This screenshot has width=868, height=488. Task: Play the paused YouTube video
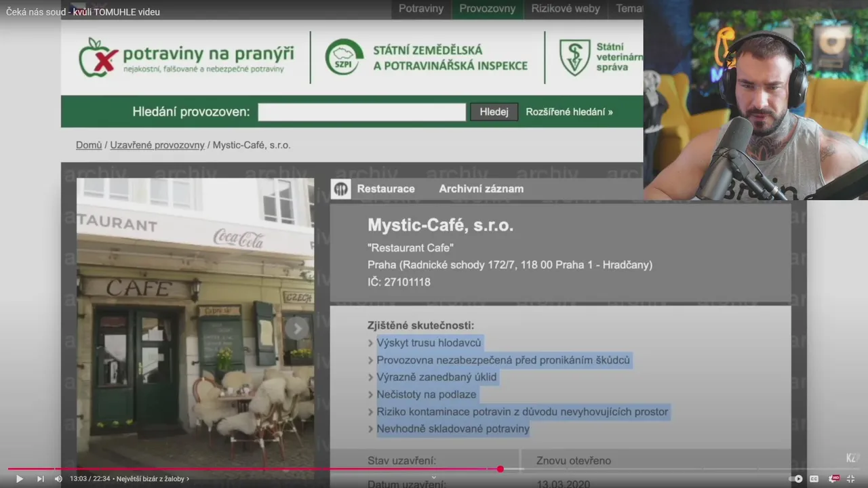19,479
